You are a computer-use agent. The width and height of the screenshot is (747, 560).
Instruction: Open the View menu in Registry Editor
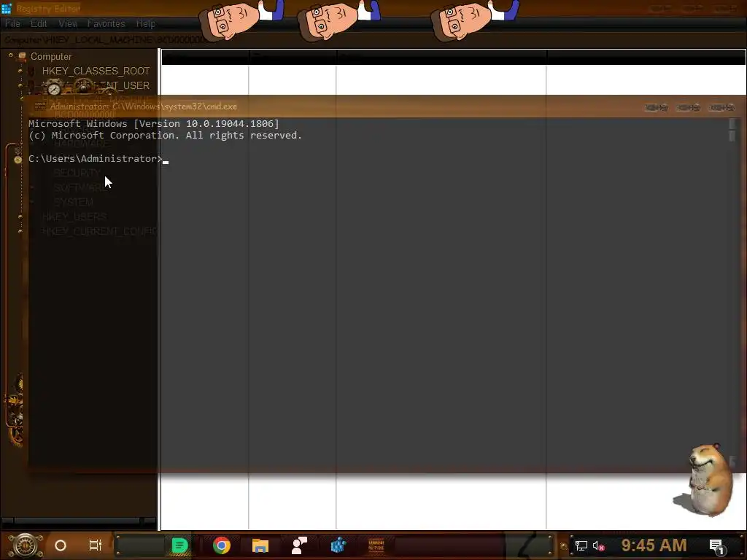tap(68, 23)
